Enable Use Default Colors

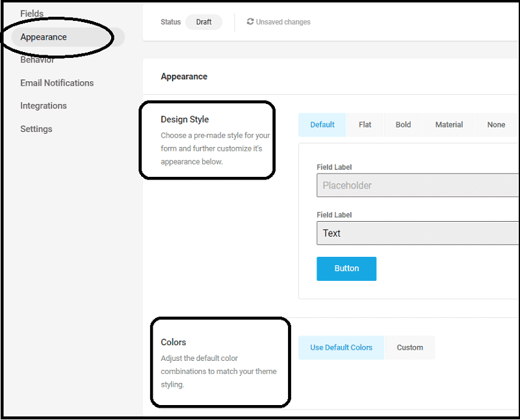341,347
